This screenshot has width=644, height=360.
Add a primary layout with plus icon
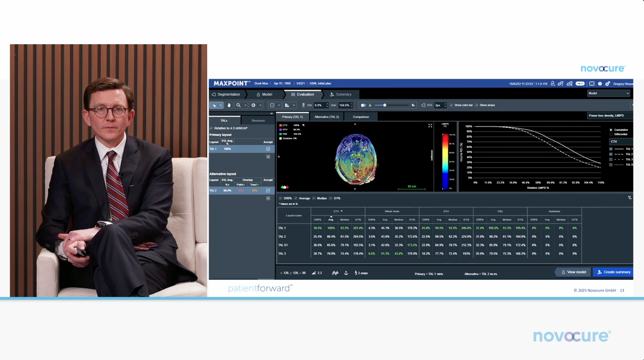[268, 157]
